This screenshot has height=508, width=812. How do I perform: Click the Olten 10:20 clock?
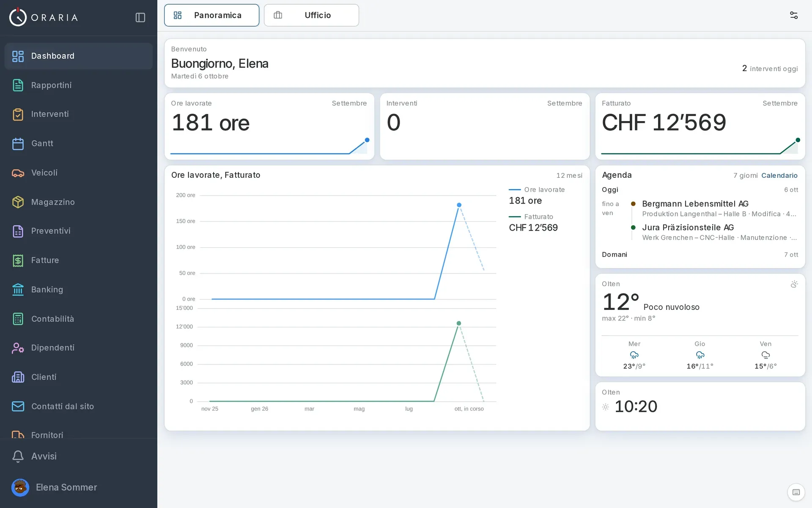click(x=700, y=406)
